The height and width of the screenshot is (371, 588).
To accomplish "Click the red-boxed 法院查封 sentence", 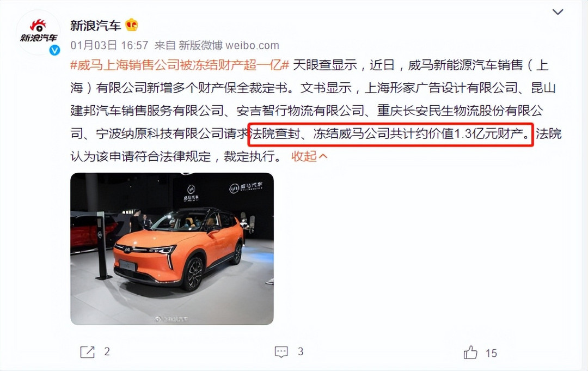I will (390, 134).
